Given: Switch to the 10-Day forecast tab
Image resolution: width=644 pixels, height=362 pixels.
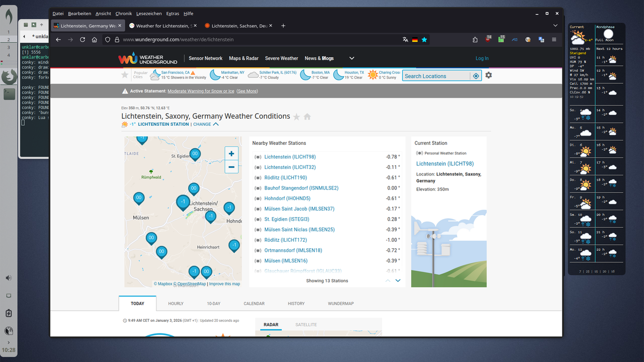Looking at the screenshot, I should tap(213, 304).
